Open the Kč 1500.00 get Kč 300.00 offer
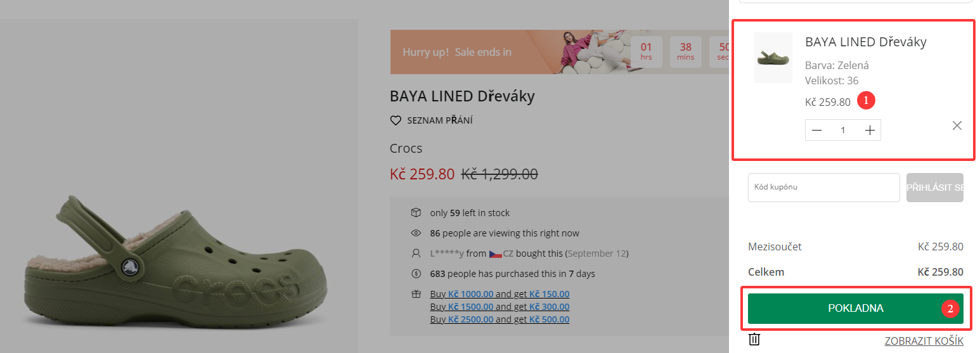Viewport: 980px width, 353px height. point(500,307)
